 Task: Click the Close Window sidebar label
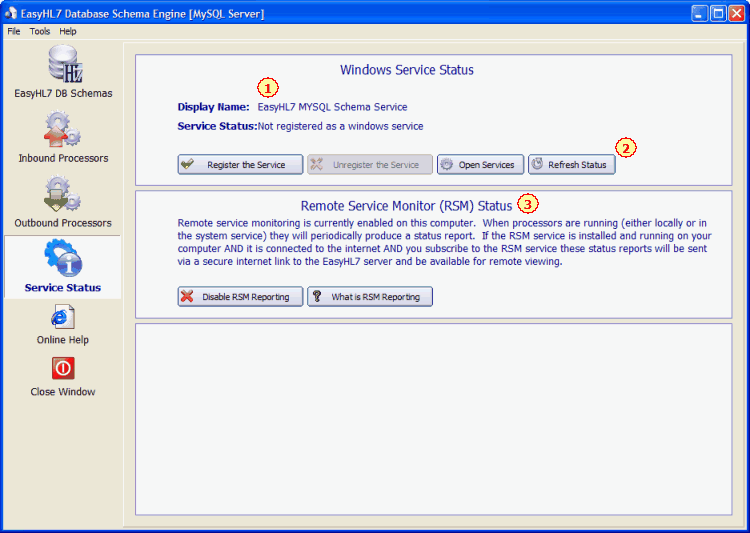[63, 391]
